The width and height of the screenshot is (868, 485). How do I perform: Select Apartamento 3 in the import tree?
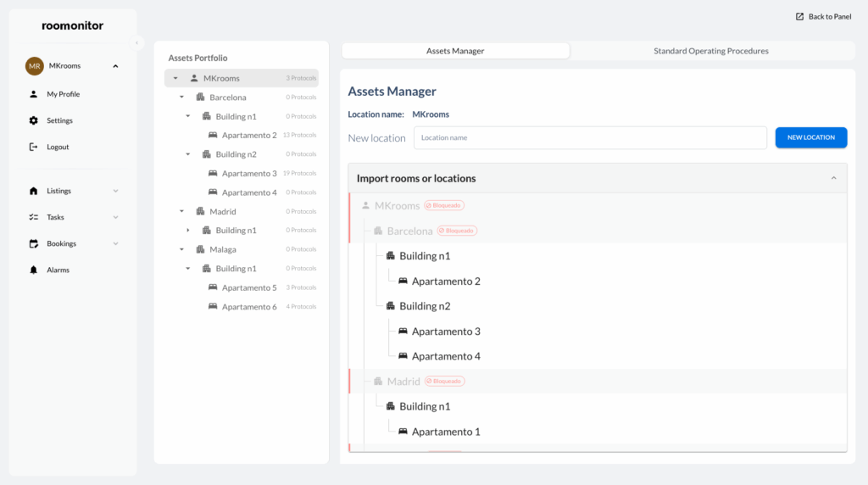pos(446,331)
